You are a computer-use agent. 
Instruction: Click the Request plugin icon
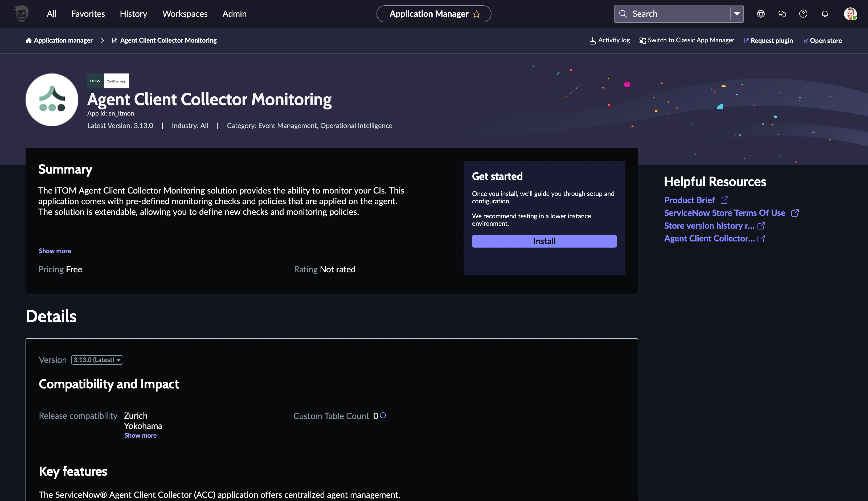tap(747, 41)
